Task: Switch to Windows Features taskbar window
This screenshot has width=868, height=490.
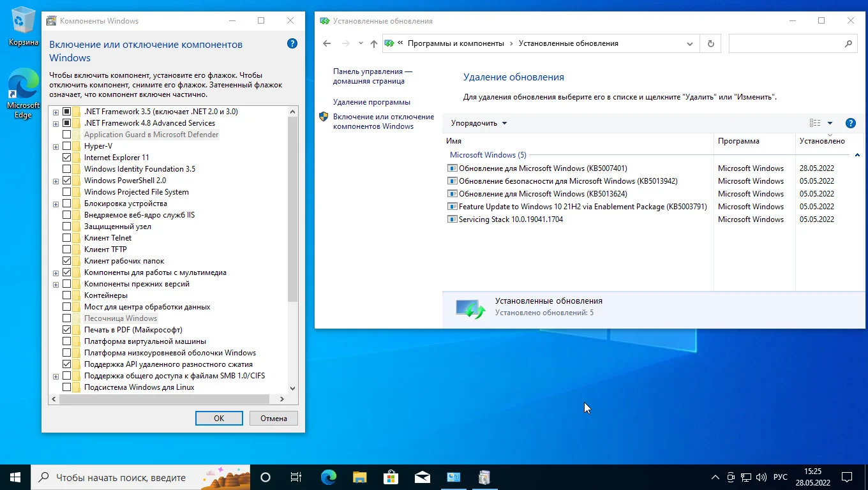Action: pyautogui.click(x=484, y=477)
